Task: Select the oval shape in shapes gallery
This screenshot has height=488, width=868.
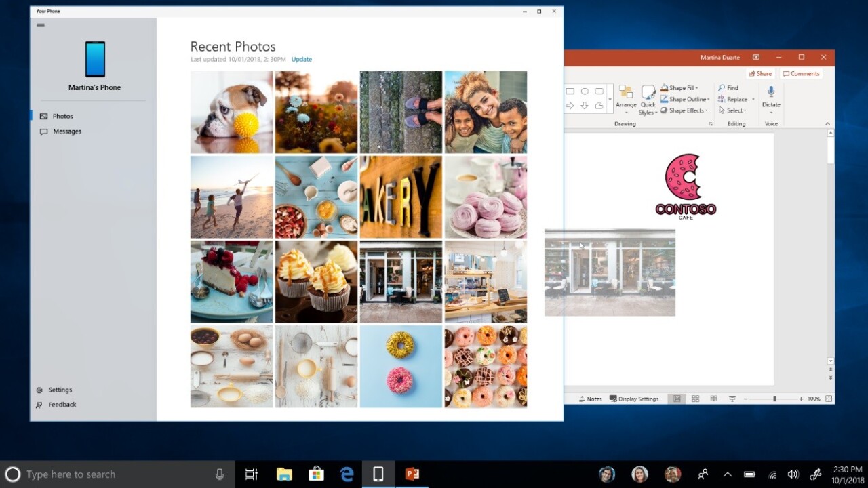Action: click(585, 91)
